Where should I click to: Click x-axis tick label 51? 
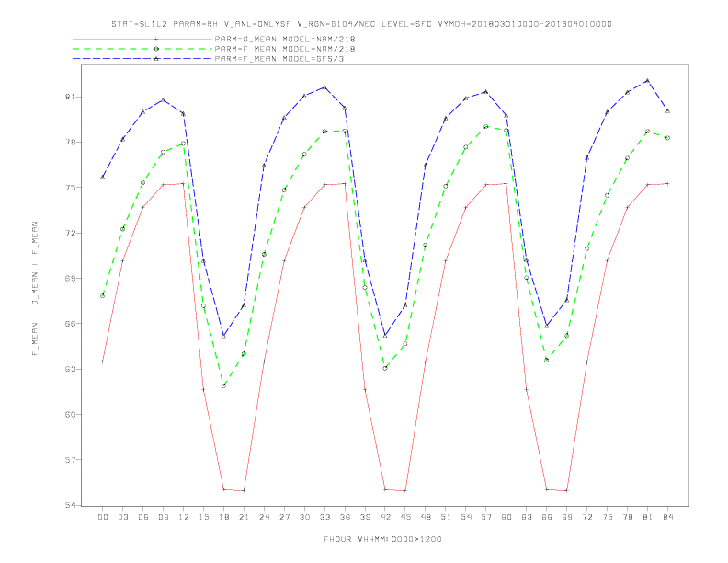click(446, 517)
